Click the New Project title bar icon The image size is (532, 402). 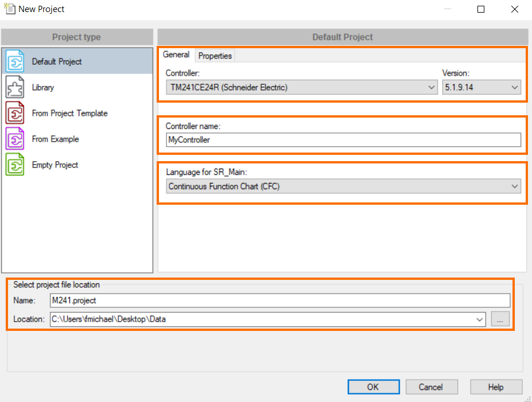pyautogui.click(x=9, y=9)
